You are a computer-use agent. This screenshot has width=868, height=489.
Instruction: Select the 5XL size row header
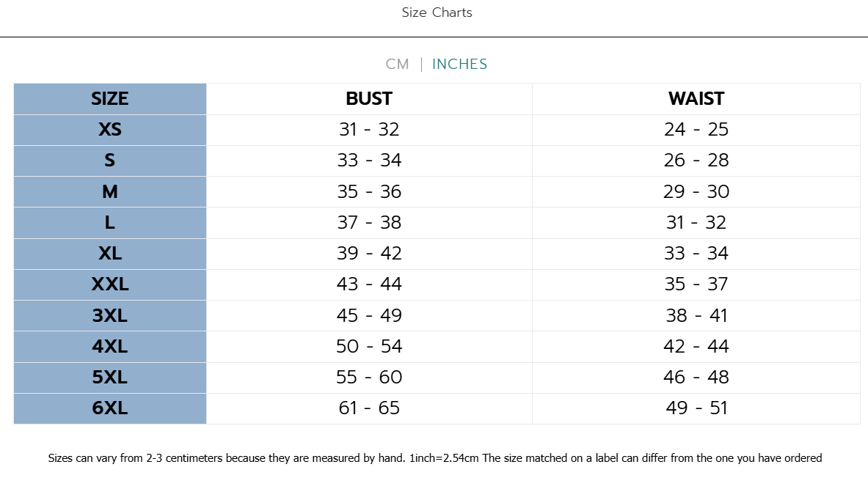110,378
